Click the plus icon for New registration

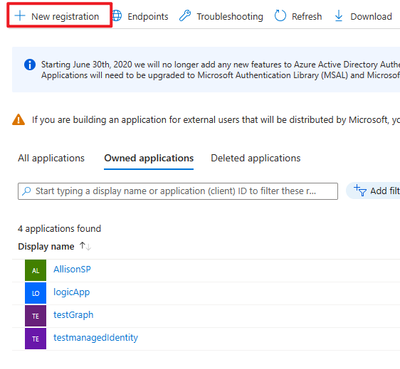(20, 16)
